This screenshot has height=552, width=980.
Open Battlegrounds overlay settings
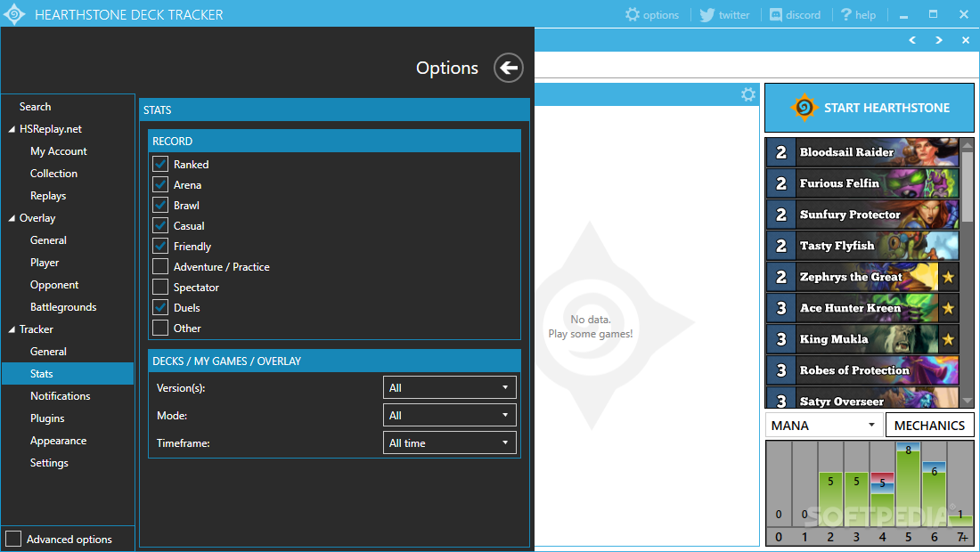[x=63, y=307]
